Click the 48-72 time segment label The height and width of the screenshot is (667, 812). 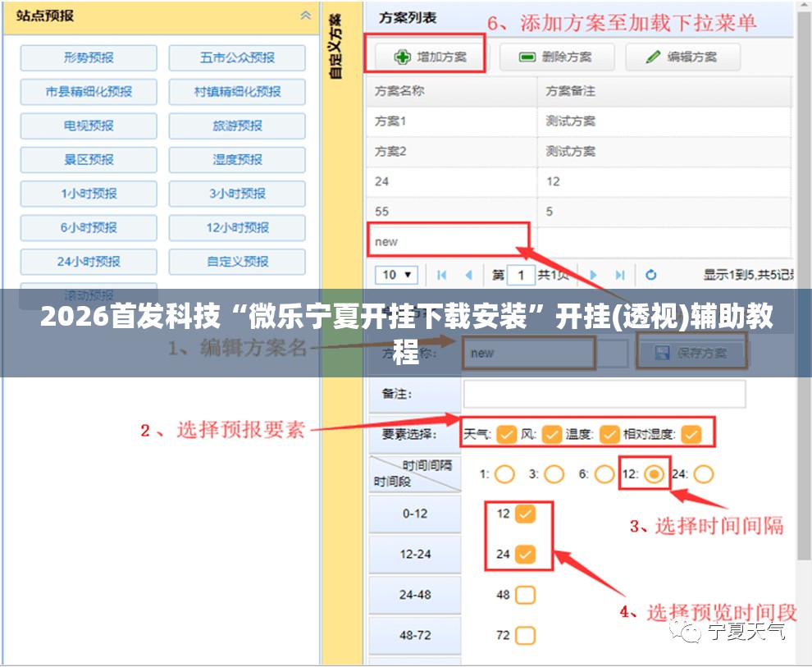click(x=415, y=635)
